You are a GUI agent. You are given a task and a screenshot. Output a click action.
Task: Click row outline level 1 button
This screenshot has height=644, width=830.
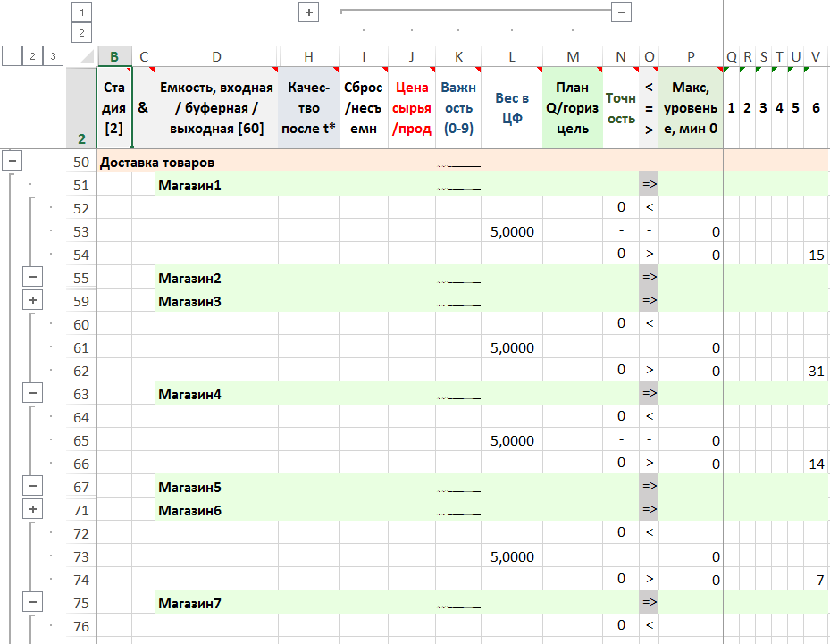pos(12,56)
